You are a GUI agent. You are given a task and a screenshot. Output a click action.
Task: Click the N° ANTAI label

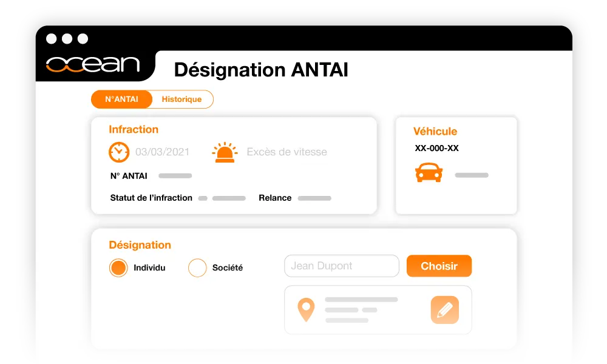pos(129,176)
